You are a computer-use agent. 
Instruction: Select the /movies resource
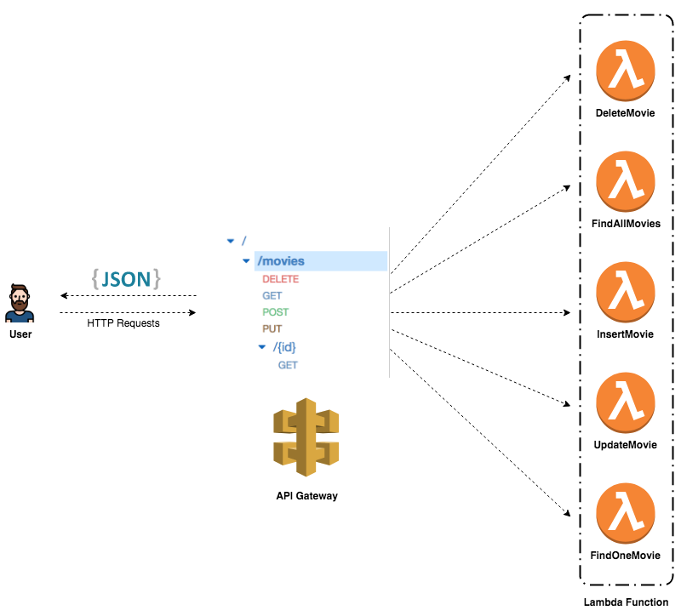click(x=321, y=261)
